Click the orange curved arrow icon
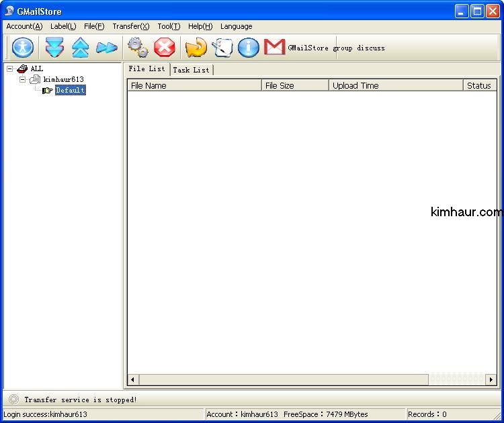The width and height of the screenshot is (504, 423). coord(196,48)
